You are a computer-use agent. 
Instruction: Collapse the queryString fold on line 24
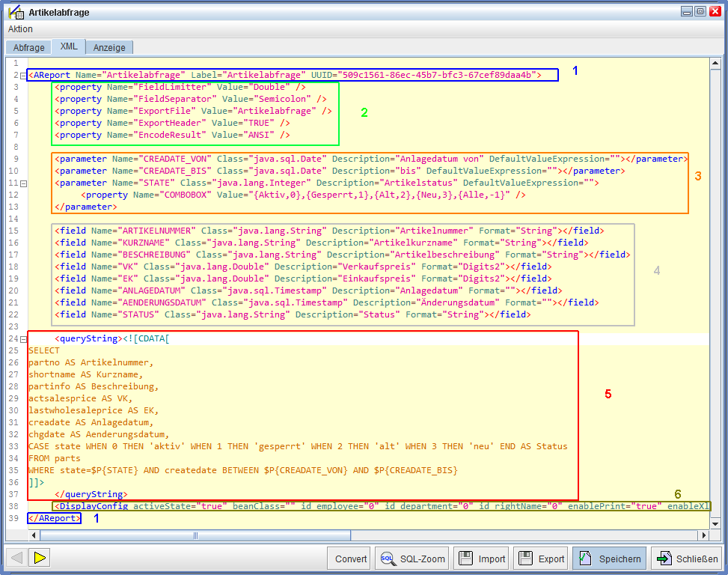(x=23, y=338)
